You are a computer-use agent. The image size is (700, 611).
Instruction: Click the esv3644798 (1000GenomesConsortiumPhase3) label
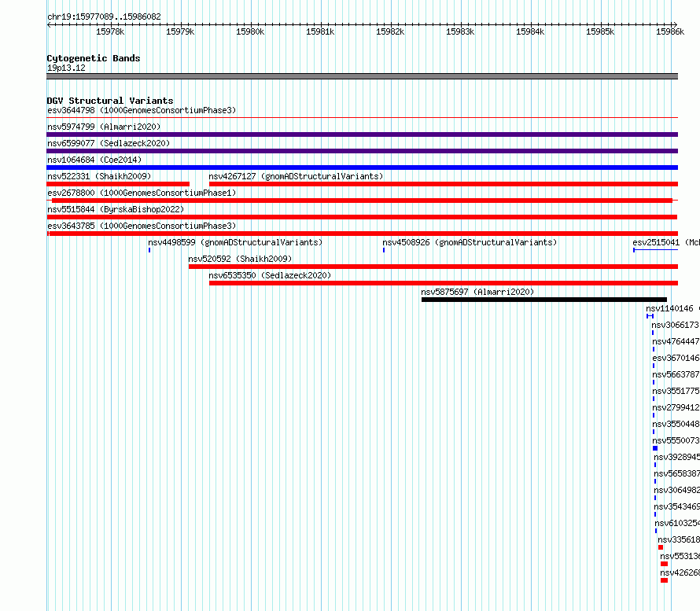click(x=142, y=110)
